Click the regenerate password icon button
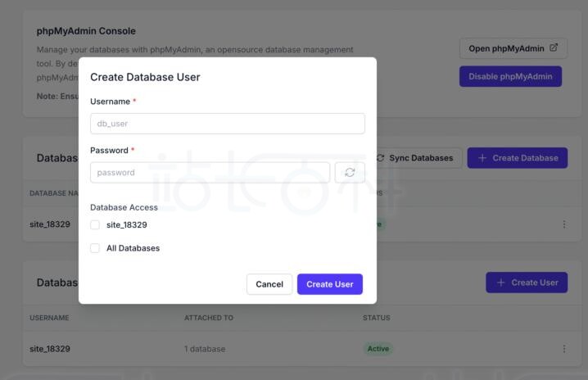The width and height of the screenshot is (588, 380). (350, 172)
